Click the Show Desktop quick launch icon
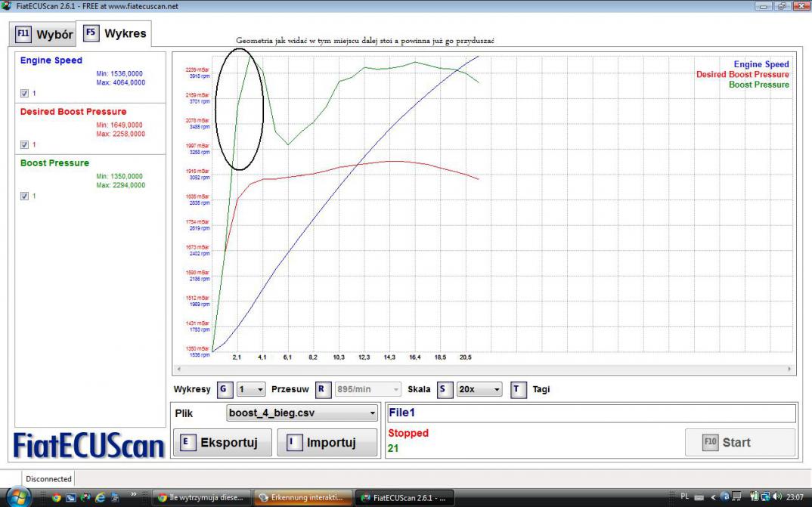This screenshot has width=812, height=507. click(x=71, y=498)
